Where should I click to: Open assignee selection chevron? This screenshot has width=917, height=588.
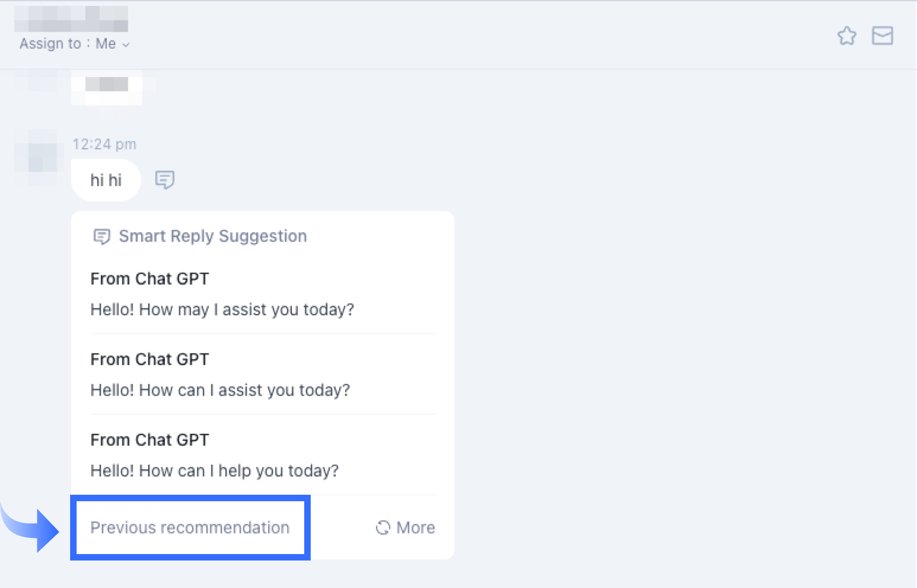[x=126, y=45]
